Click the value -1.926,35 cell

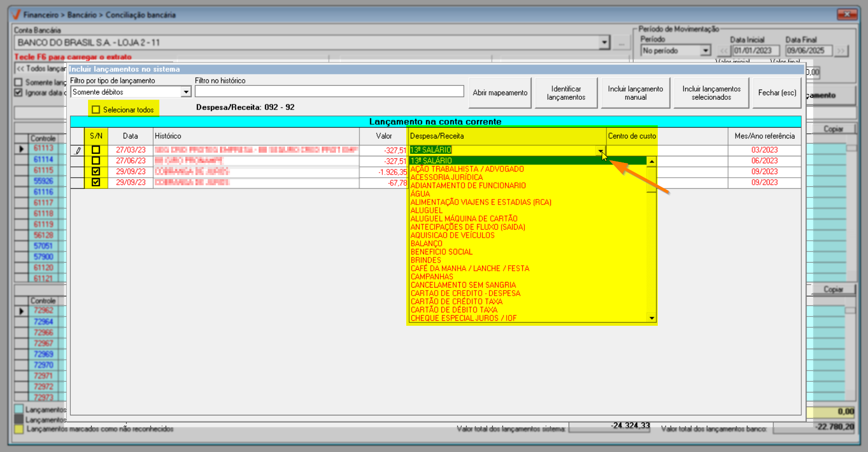pos(384,172)
